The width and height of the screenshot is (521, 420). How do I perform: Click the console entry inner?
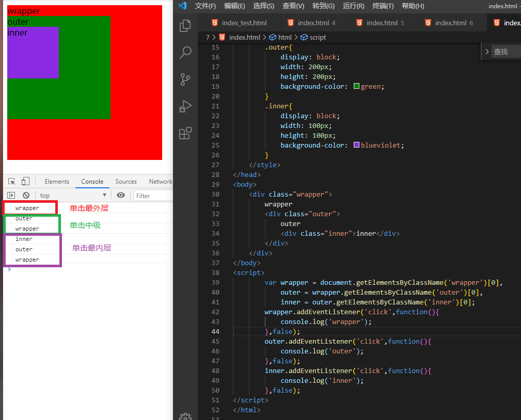click(24, 239)
